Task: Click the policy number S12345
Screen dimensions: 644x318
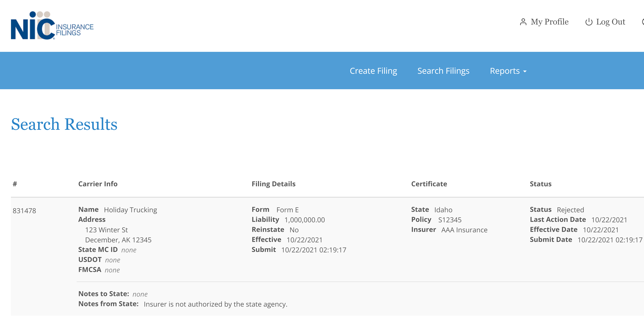Action: click(450, 220)
